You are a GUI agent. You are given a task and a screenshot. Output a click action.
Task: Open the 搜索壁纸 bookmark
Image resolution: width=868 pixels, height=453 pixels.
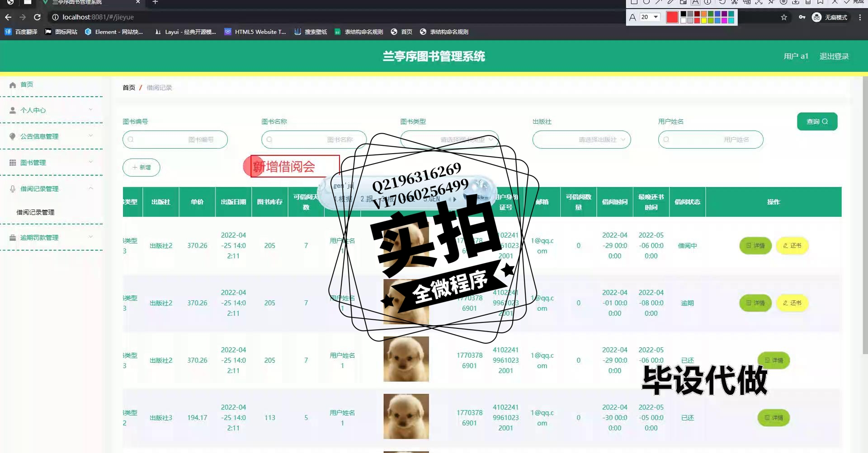click(x=311, y=32)
